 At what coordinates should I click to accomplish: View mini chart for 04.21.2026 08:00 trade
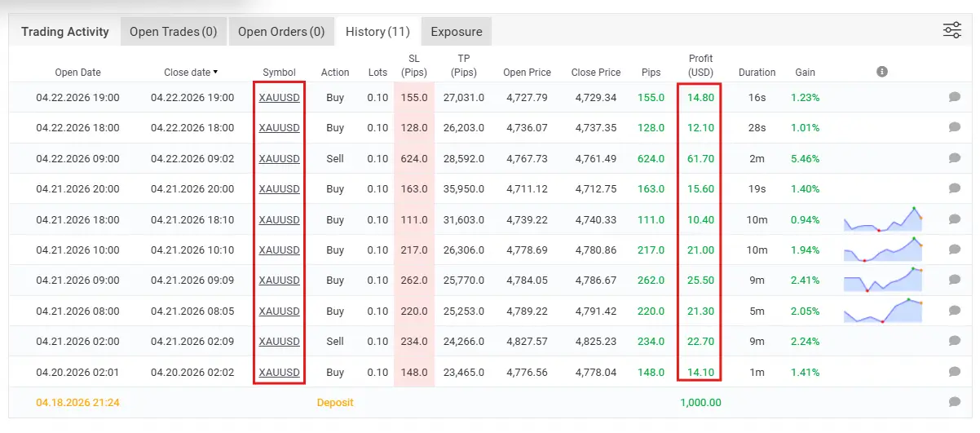882,311
